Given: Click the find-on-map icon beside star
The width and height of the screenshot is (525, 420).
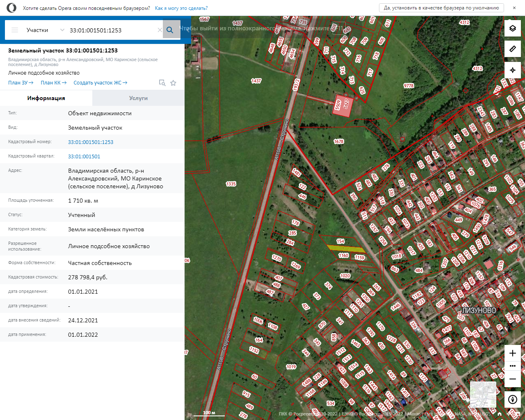Looking at the screenshot, I should pos(162,83).
